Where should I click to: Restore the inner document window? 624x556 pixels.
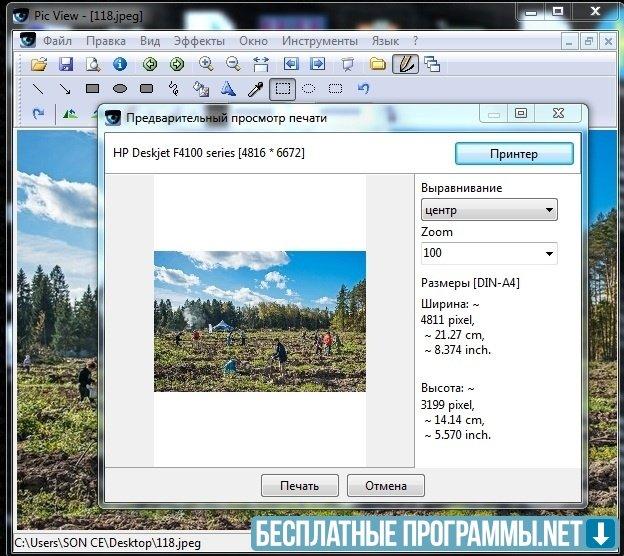(589, 41)
